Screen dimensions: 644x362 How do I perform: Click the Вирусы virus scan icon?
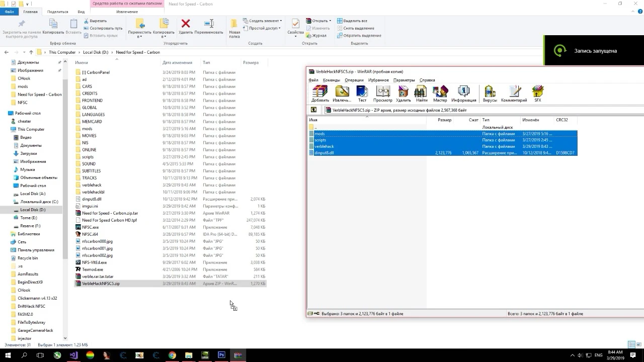pyautogui.click(x=490, y=94)
